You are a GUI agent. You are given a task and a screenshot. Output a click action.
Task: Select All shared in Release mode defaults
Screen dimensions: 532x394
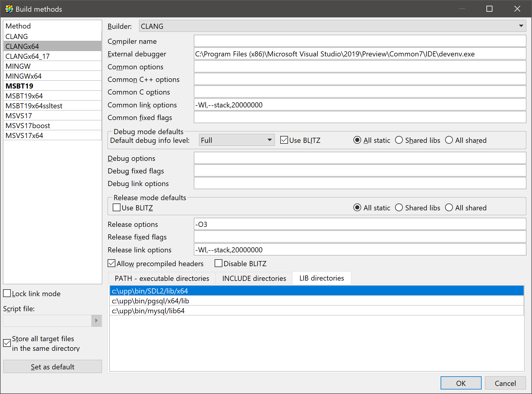click(449, 208)
